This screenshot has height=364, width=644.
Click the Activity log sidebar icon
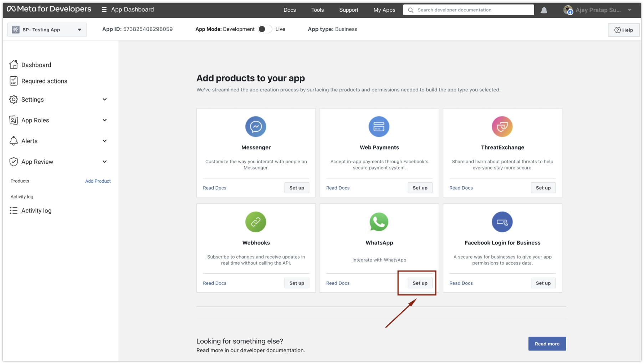(x=13, y=211)
